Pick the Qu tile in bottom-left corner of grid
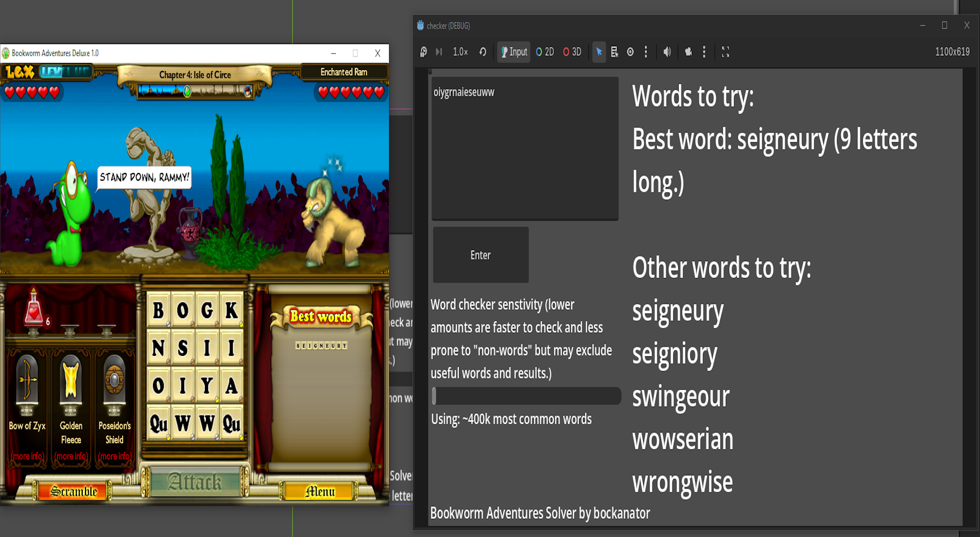Image resolution: width=980 pixels, height=537 pixels. tap(158, 424)
